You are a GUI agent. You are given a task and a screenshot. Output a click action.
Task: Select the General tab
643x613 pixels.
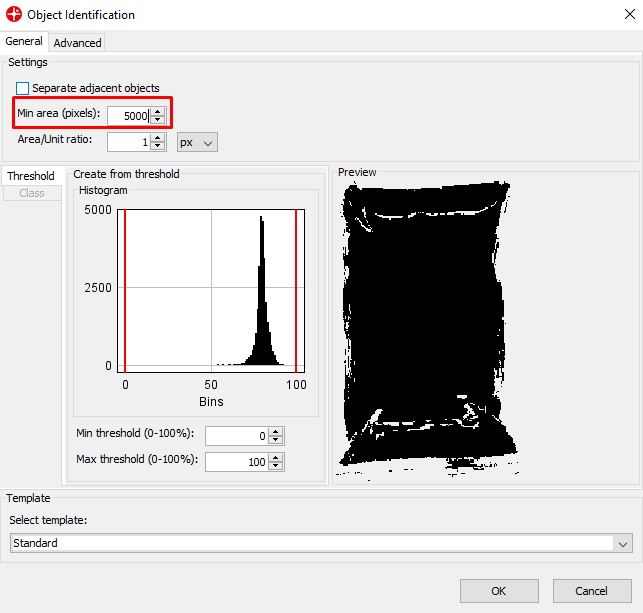coord(24,42)
